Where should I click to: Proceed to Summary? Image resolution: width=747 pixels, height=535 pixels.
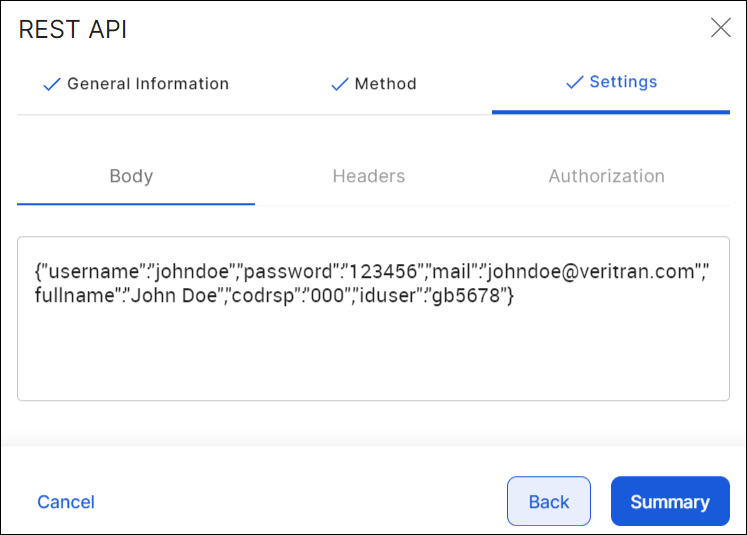[670, 502]
